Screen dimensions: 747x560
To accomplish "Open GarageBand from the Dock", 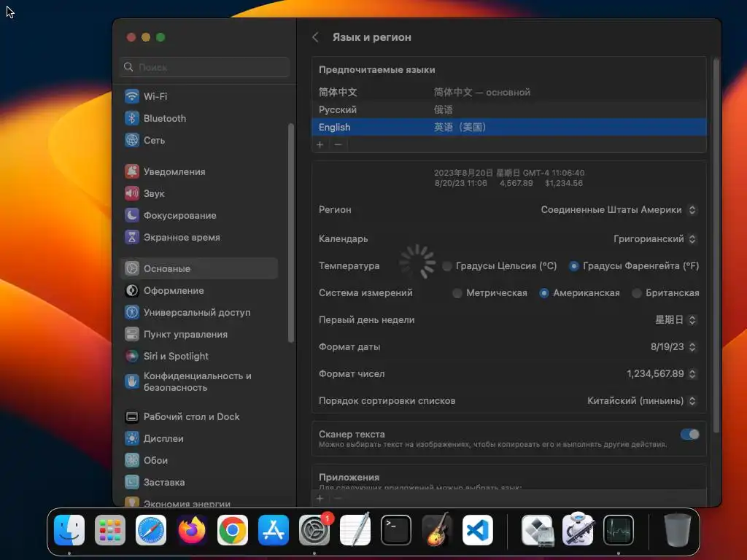I will 437,530.
